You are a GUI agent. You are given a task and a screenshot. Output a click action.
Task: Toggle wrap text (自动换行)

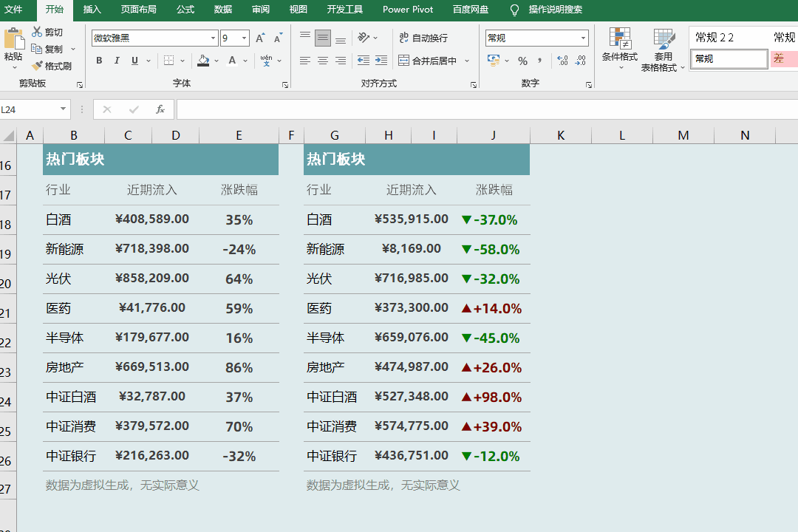pyautogui.click(x=423, y=38)
